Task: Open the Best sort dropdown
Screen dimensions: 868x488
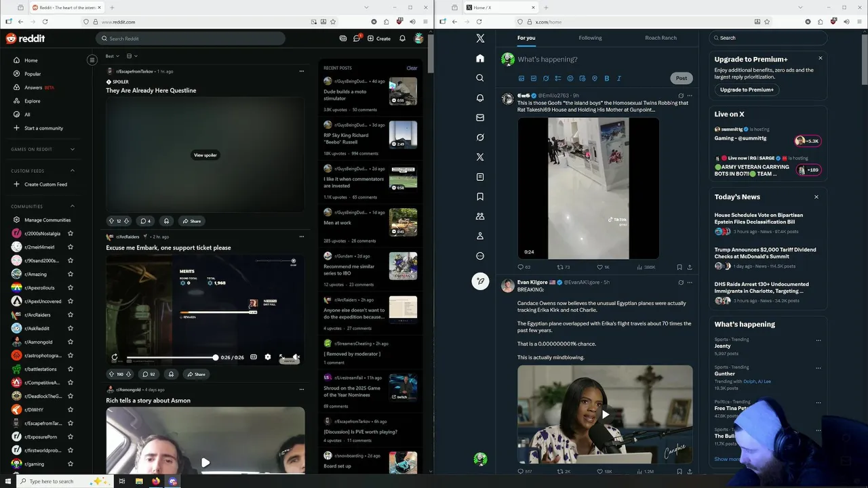Action: [x=113, y=56]
